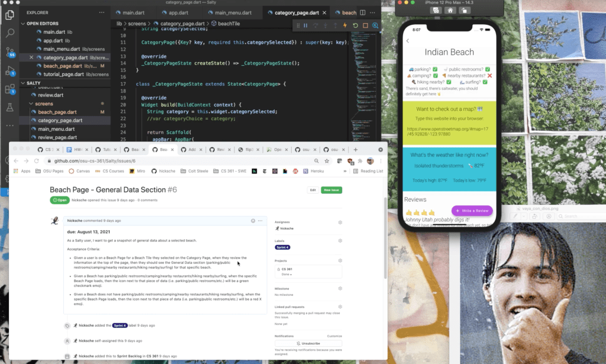Open the Extensions view in the activity bar
Image resolution: width=606 pixels, height=364 pixels.
pyautogui.click(x=9, y=89)
